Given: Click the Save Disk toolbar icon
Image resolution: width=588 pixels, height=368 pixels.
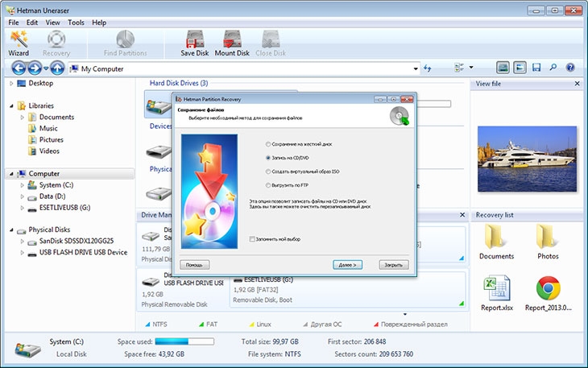Looking at the screenshot, I should coord(195,43).
